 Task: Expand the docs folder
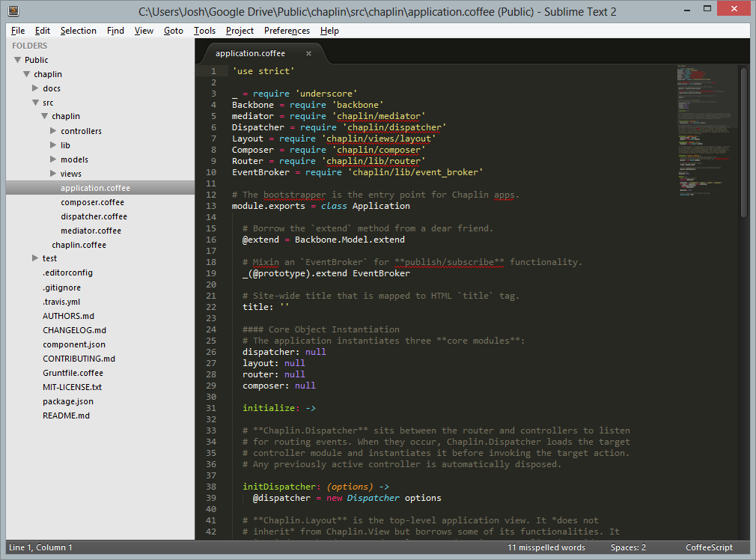click(35, 88)
